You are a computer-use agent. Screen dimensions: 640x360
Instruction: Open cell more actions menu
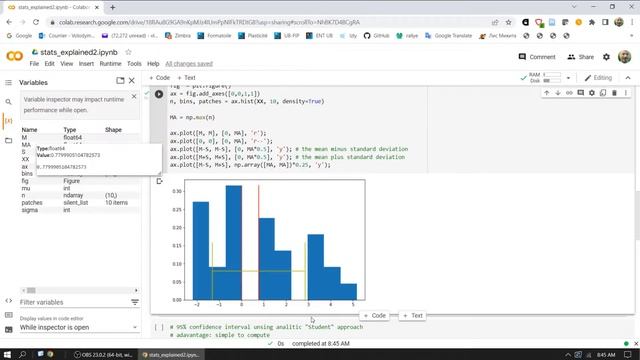(x=625, y=93)
